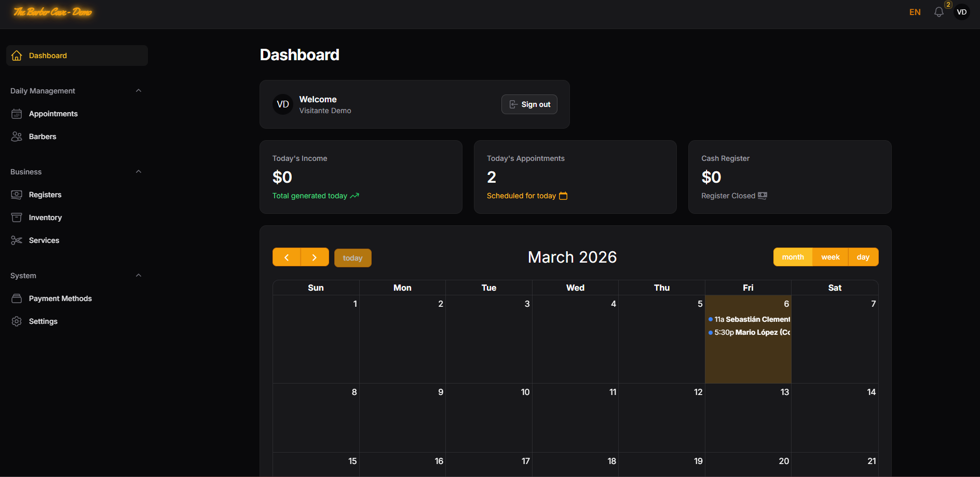Collapse the Daily Management section
The height and width of the screenshot is (477, 980).
pyautogui.click(x=138, y=90)
